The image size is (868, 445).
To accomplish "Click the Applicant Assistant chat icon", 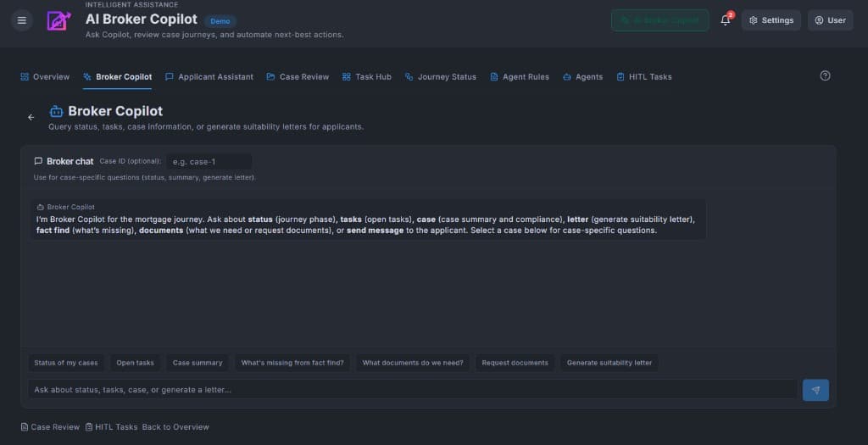I will coord(170,77).
